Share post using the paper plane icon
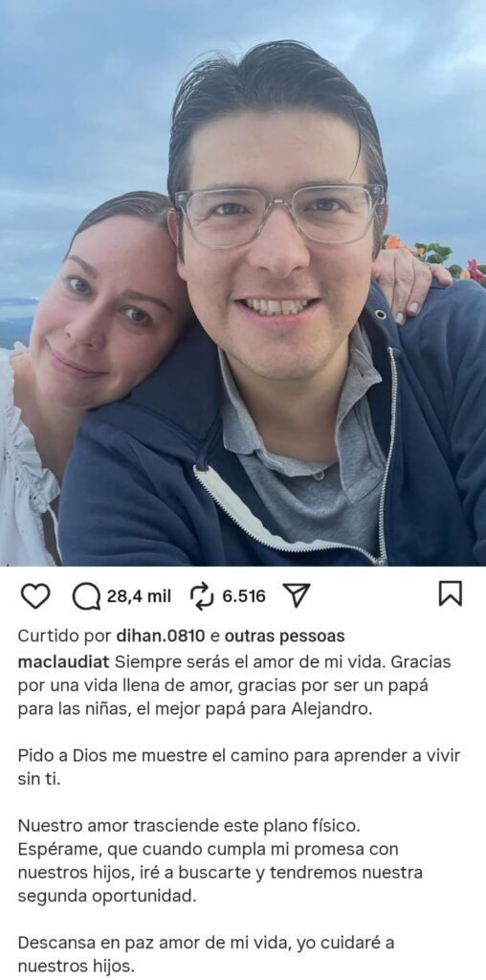The width and height of the screenshot is (486, 980). [x=297, y=595]
